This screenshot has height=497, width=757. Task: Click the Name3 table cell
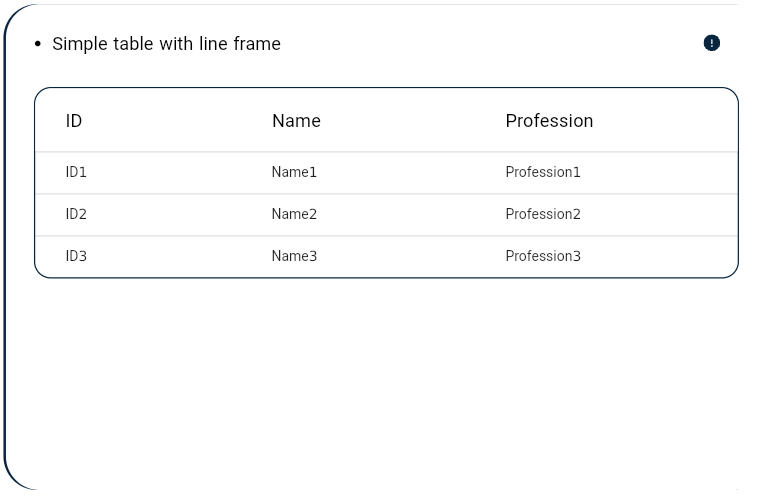pos(294,256)
